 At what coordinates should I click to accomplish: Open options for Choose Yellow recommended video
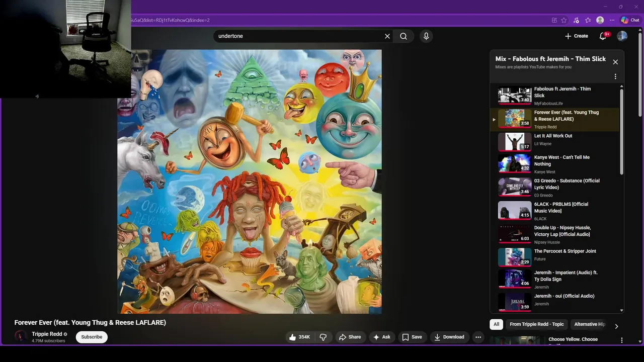[622, 340]
